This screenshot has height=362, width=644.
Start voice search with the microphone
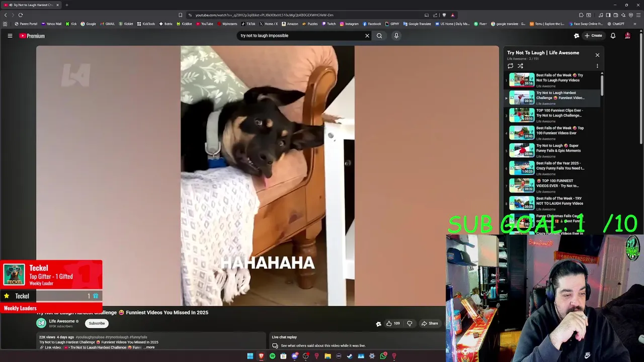coord(396,36)
